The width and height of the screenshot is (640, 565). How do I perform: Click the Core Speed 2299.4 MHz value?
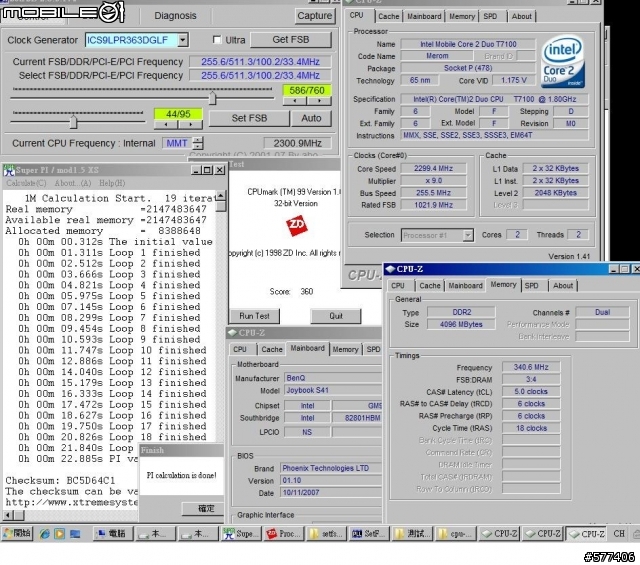[433, 168]
